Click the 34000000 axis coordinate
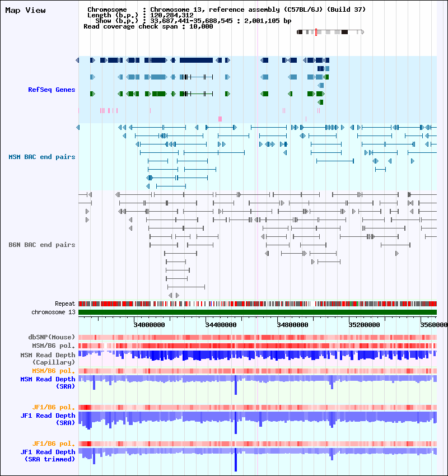Viewport: 448px width, 476px height. click(x=149, y=325)
